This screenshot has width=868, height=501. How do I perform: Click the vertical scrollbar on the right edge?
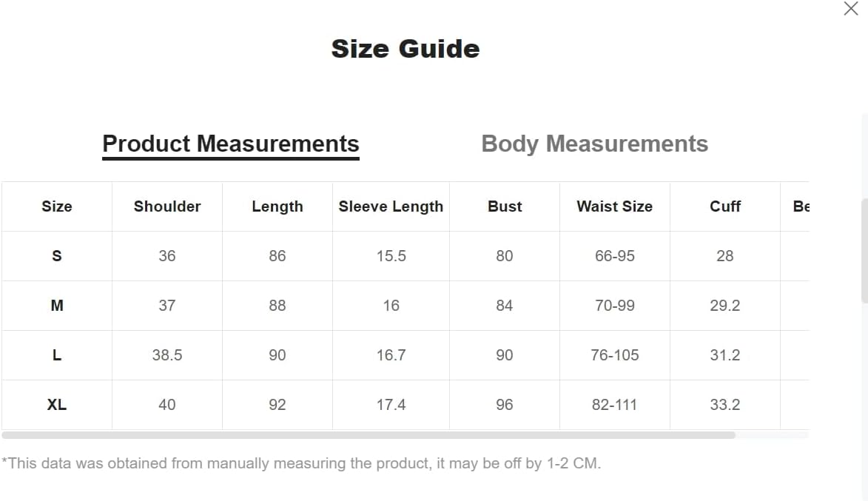pos(864,252)
